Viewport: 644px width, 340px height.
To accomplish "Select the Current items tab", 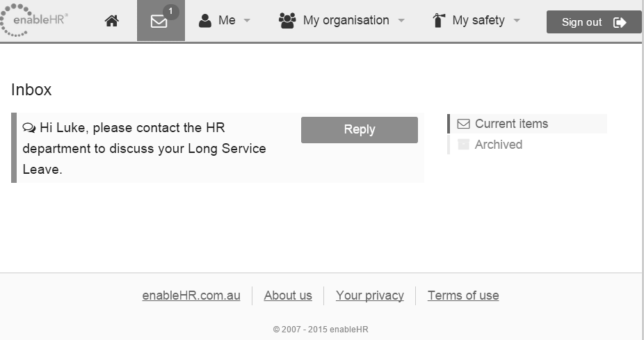I will click(x=527, y=124).
